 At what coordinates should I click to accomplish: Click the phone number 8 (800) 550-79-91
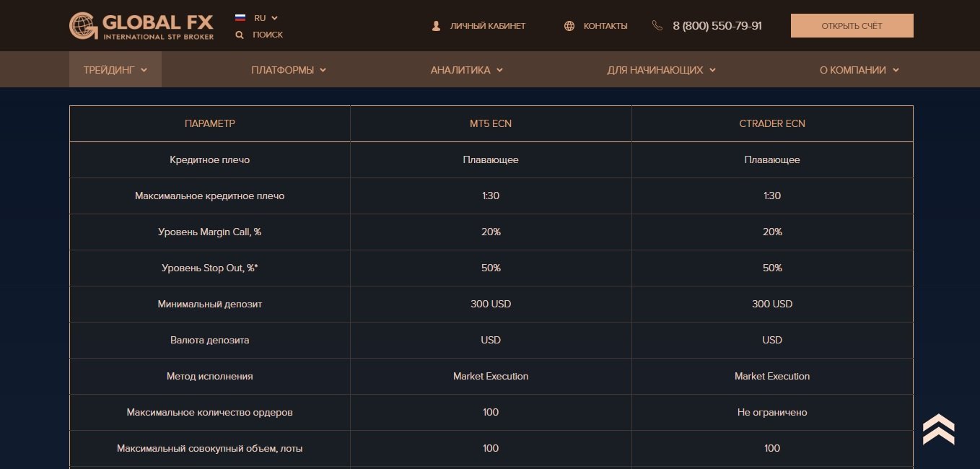(x=717, y=26)
